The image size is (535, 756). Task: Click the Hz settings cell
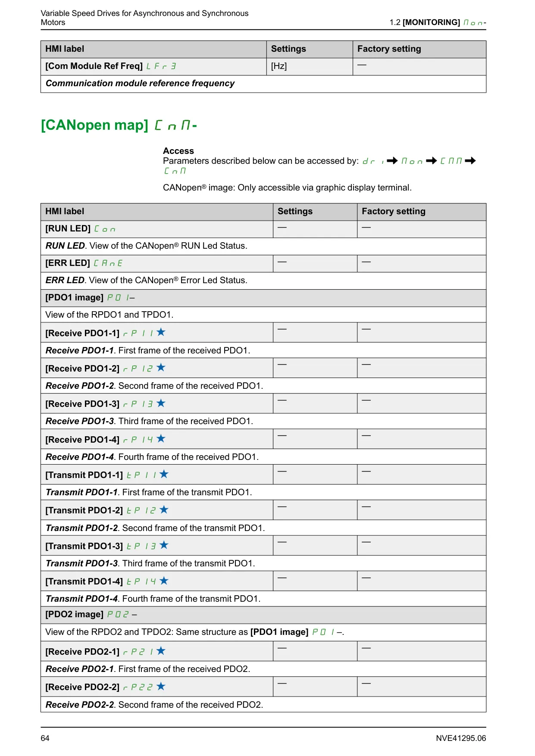click(310, 66)
